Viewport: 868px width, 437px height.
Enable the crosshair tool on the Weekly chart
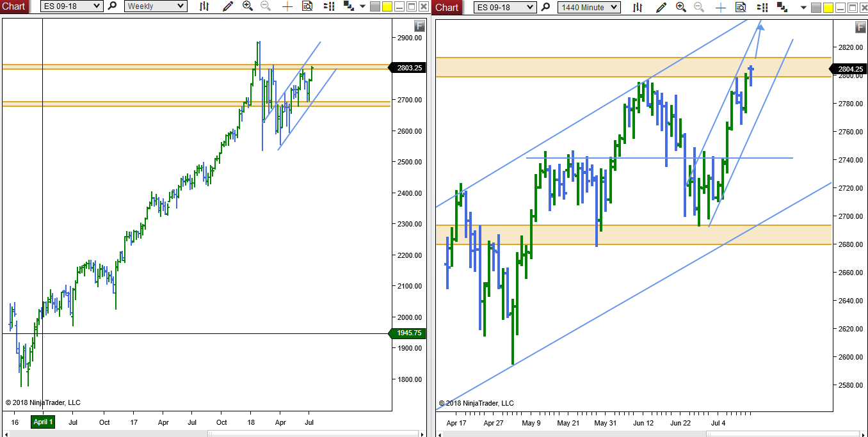(287, 6)
